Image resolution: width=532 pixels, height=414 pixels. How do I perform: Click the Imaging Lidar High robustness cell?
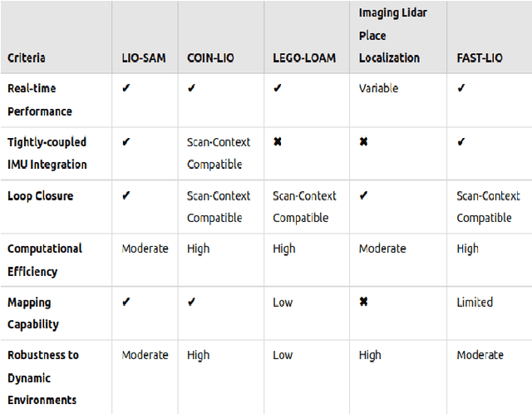(370, 355)
